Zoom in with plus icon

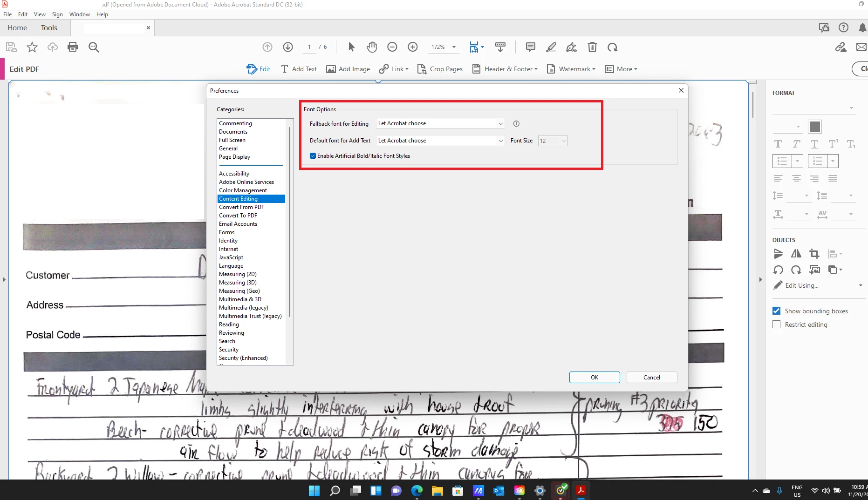pyautogui.click(x=413, y=47)
